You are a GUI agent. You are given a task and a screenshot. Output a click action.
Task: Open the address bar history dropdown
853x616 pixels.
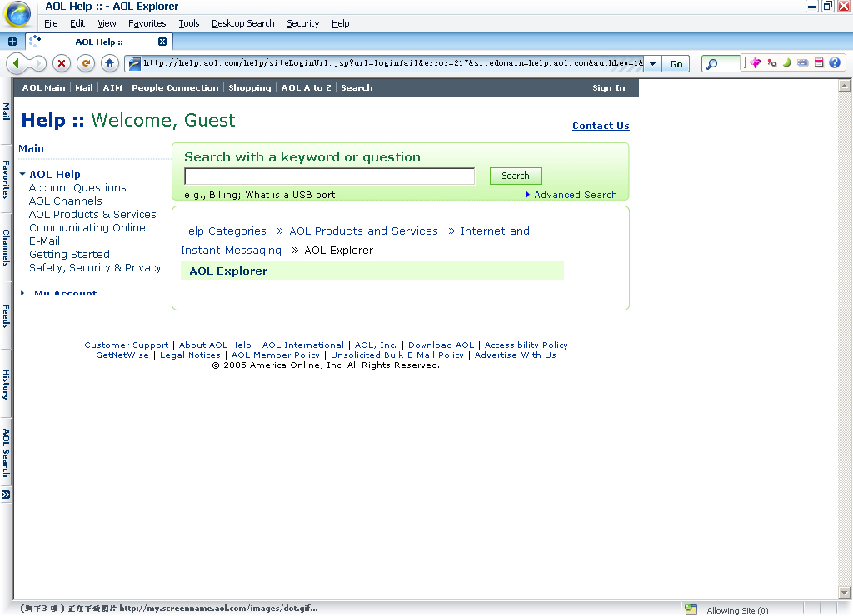pos(653,63)
